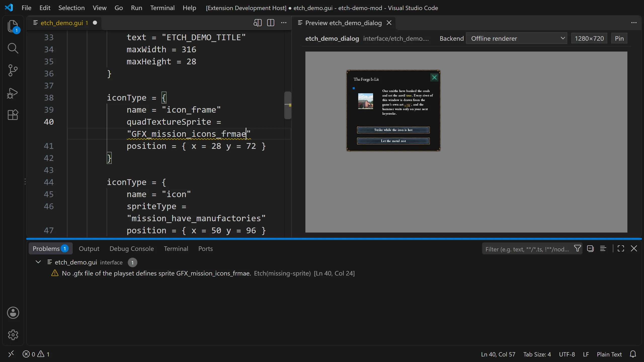Change UTF-8 file encoding

[567, 354]
